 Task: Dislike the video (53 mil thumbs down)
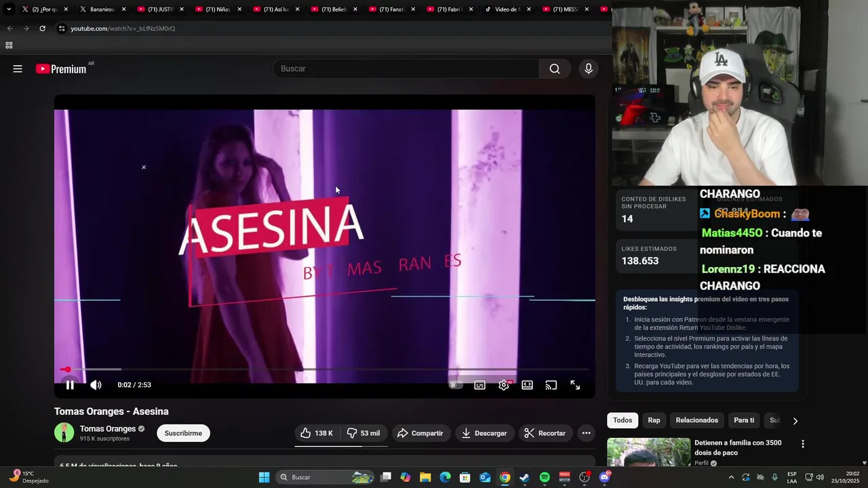point(363,433)
